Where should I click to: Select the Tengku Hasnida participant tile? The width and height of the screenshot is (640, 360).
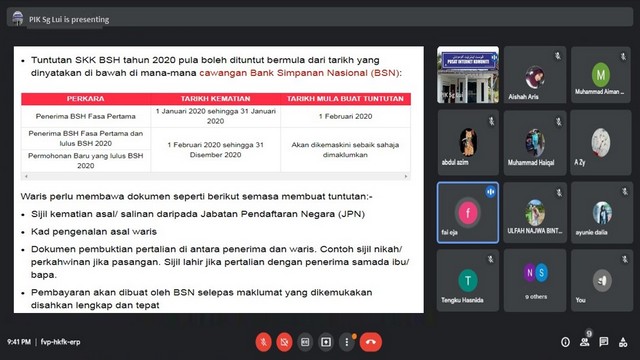pyautogui.click(x=468, y=280)
